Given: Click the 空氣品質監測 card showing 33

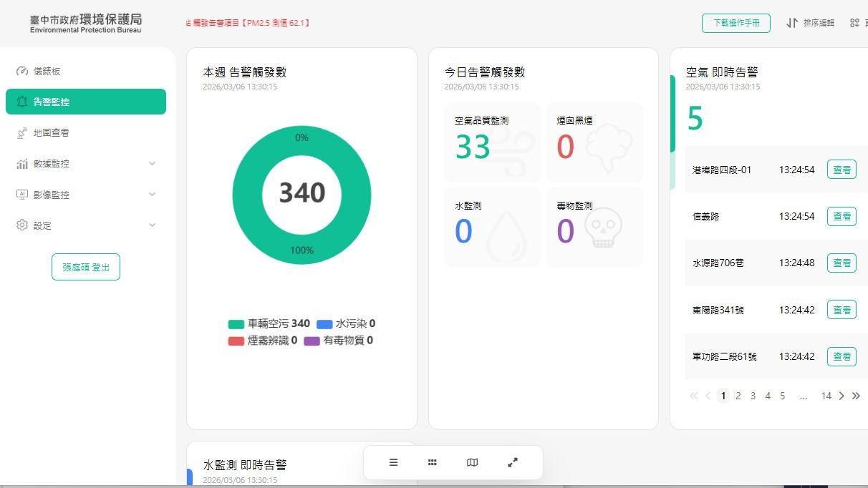Looking at the screenshot, I should [x=492, y=142].
